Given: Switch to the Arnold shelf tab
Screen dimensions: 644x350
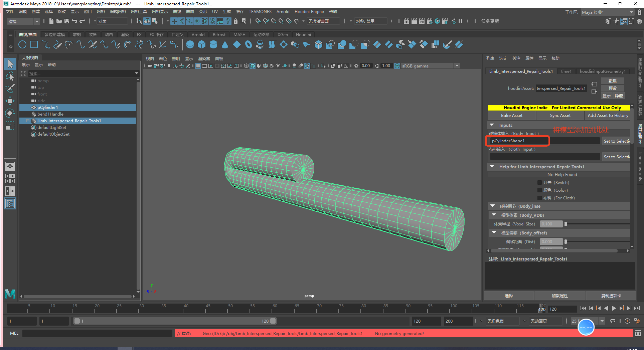Looking at the screenshot, I should click(x=198, y=34).
